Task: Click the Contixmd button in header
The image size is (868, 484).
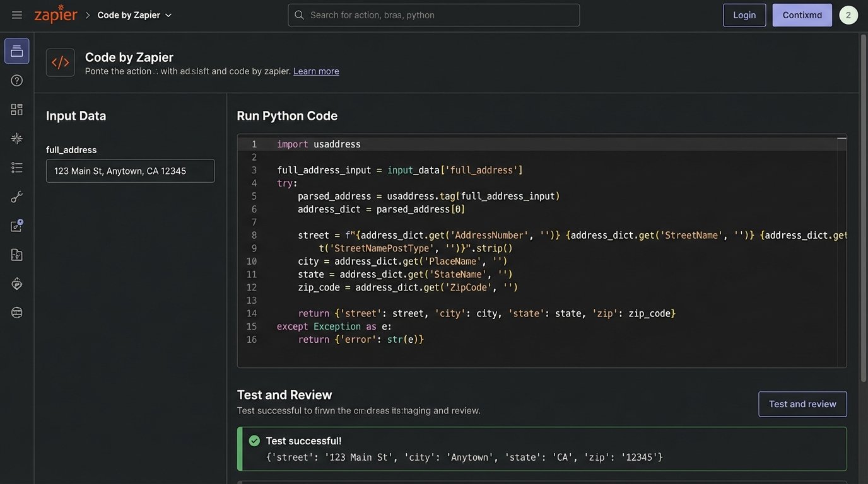Action: click(x=802, y=14)
